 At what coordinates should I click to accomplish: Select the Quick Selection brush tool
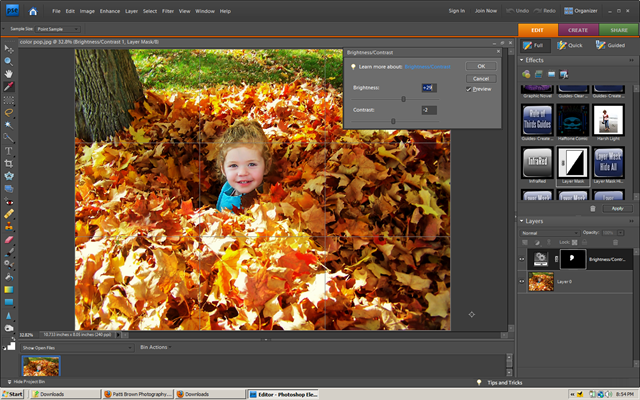(9, 138)
